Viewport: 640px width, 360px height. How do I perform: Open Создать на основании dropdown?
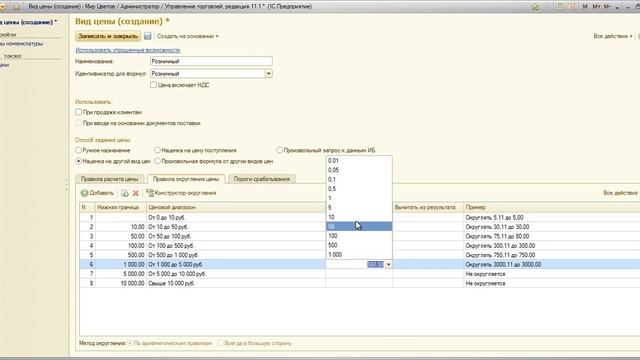click(x=187, y=36)
